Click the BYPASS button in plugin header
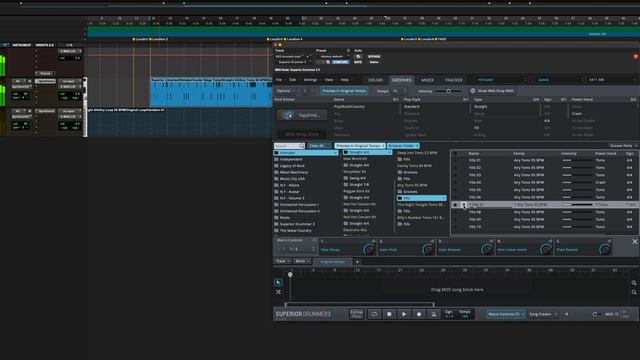640x360 pixels. 374,57
